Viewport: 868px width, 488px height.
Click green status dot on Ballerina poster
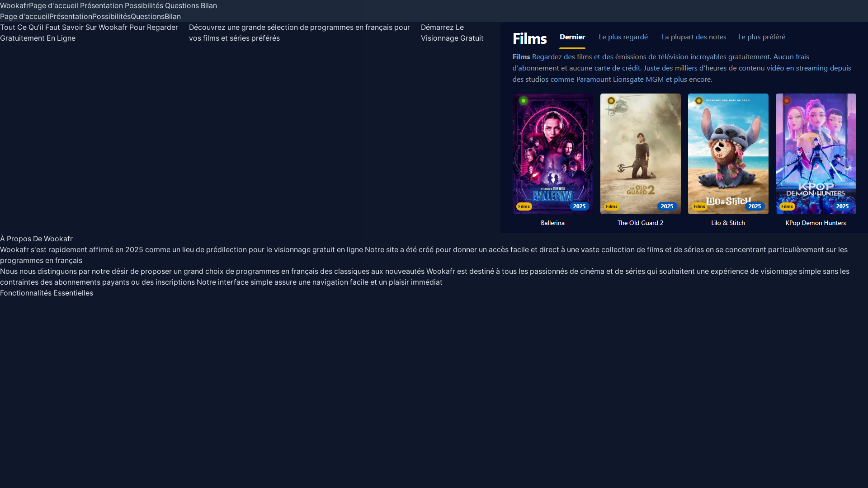524,101
